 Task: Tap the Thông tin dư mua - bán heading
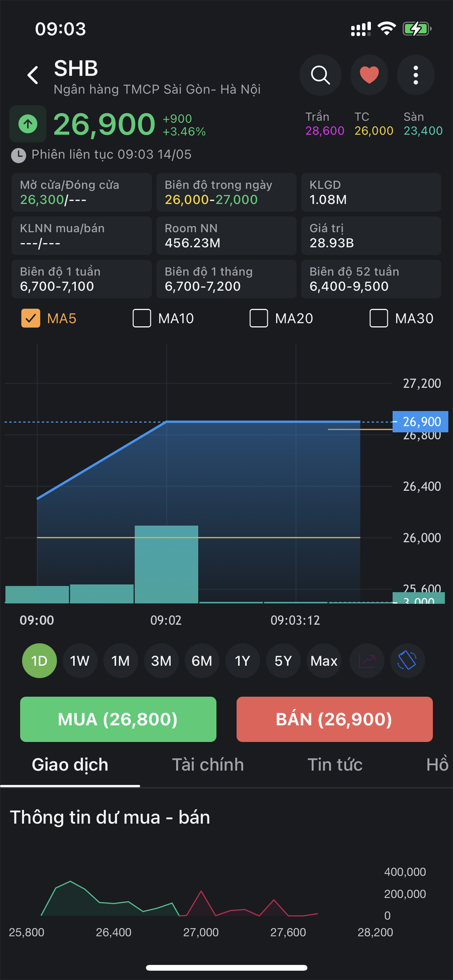[x=110, y=817]
